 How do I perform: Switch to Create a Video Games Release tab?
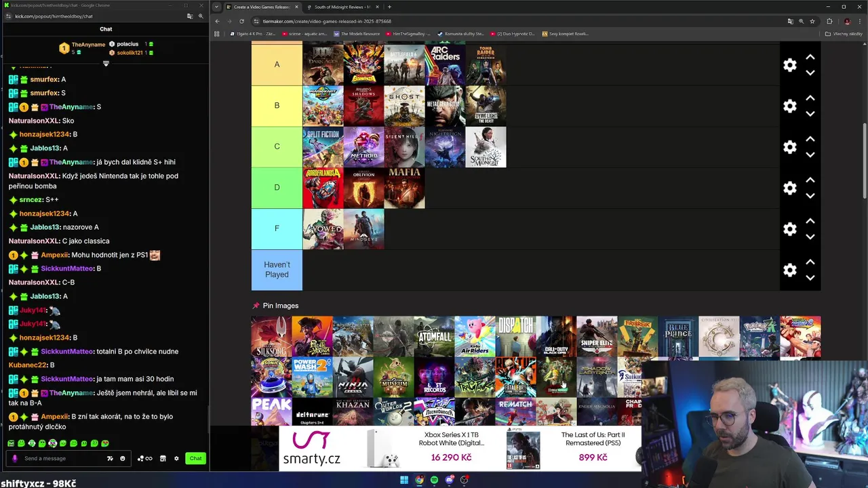(261, 7)
